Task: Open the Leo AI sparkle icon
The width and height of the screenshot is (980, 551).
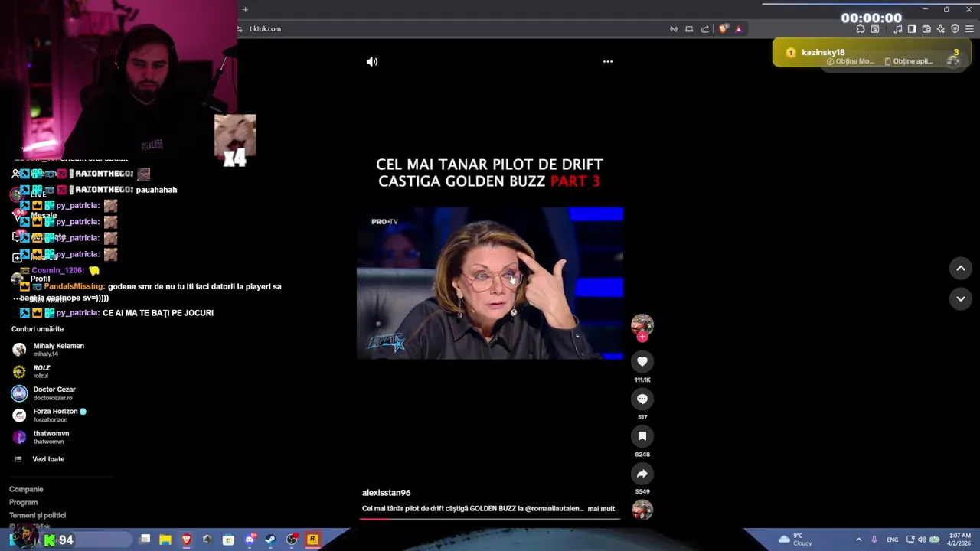Action: point(941,29)
